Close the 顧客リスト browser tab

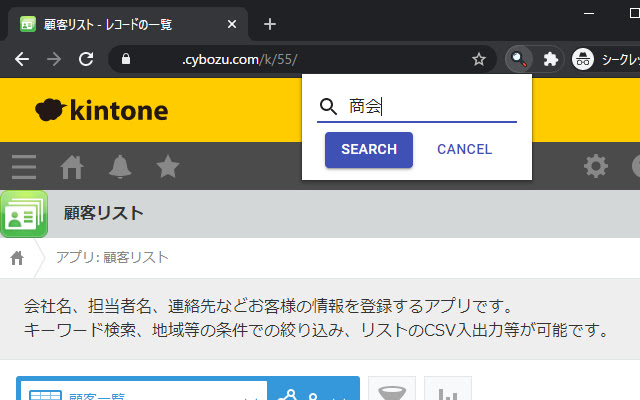232,24
